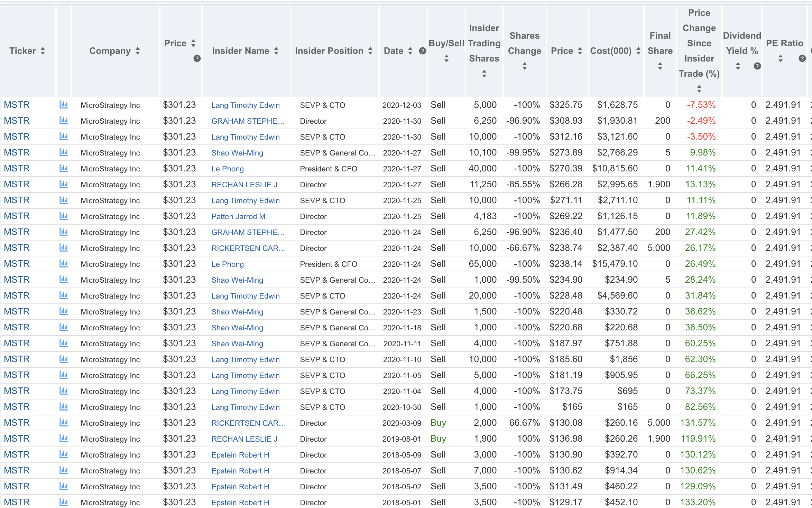Select $187.97 trade price cell

566,343
